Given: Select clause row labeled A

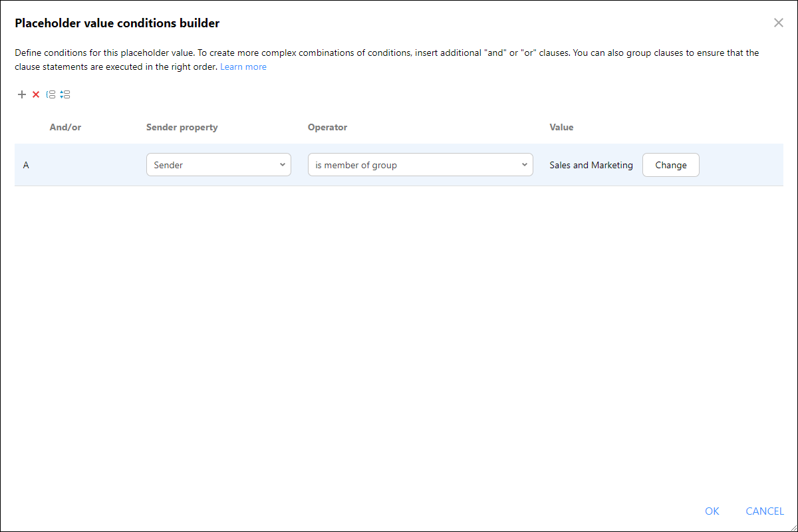Looking at the screenshot, I should (399, 165).
